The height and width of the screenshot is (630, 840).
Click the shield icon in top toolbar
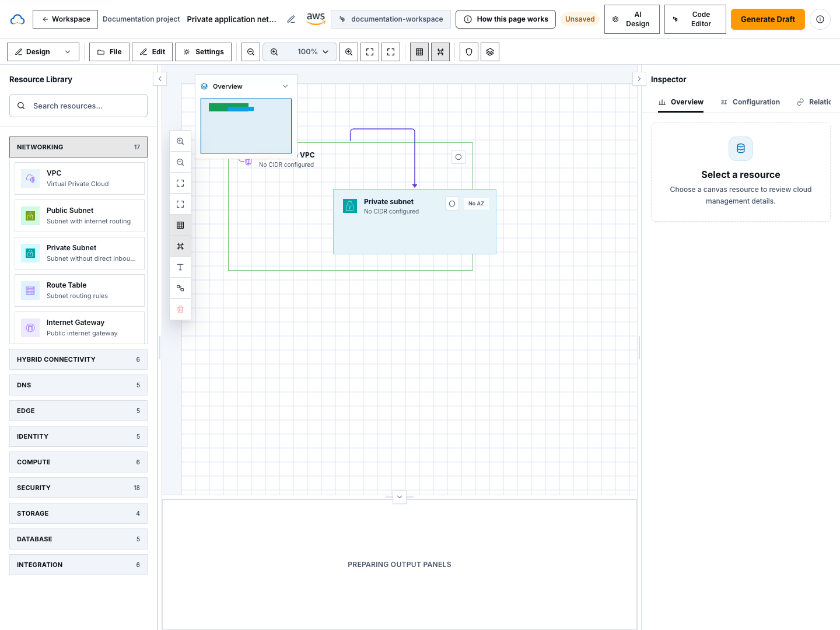[x=469, y=52]
